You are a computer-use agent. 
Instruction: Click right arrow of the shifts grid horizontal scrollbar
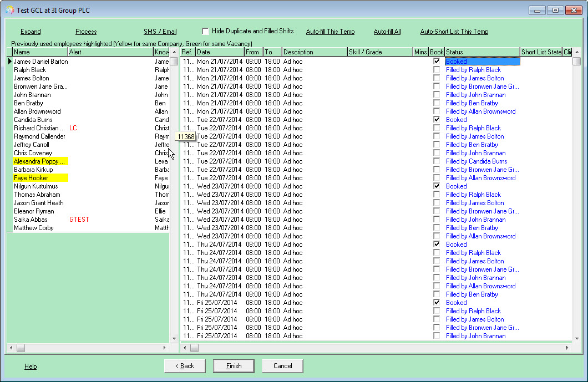pos(567,348)
